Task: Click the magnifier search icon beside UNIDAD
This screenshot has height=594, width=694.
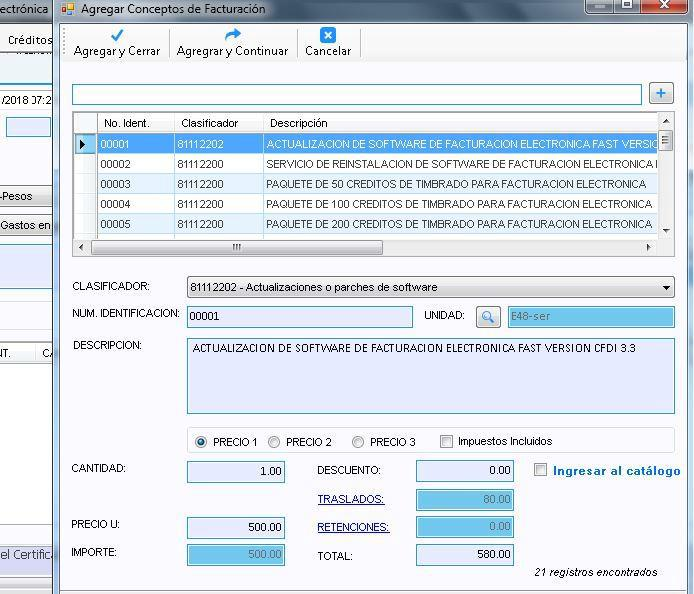Action: click(x=488, y=316)
